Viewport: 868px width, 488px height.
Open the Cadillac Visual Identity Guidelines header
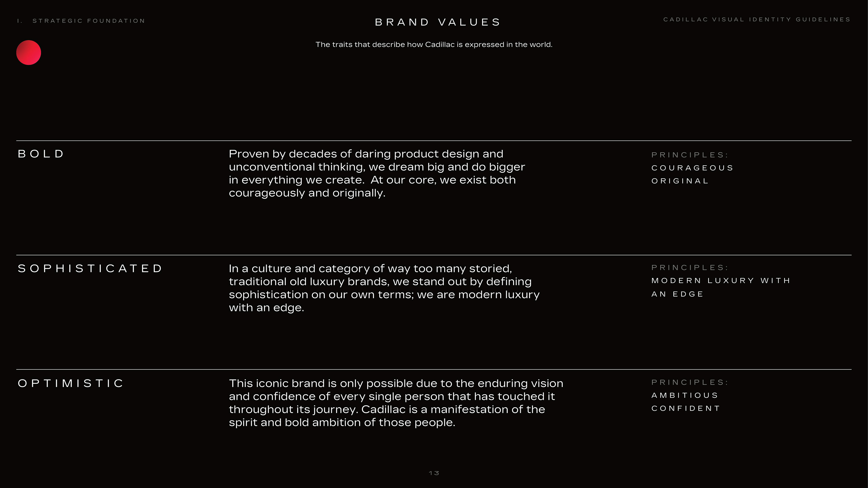(x=757, y=19)
